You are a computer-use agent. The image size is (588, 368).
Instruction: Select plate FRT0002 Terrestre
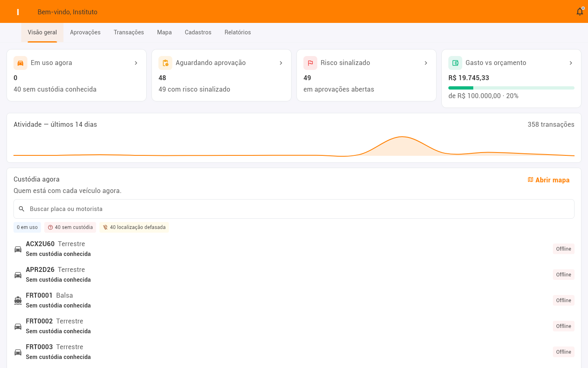[x=55, y=321]
